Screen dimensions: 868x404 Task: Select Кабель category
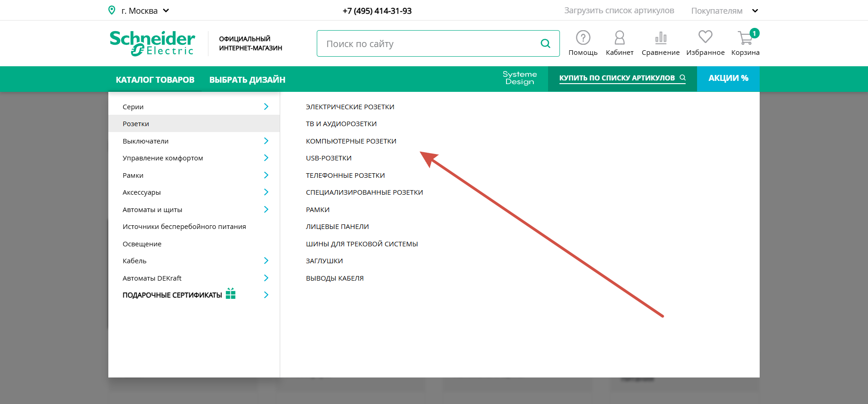pos(134,261)
